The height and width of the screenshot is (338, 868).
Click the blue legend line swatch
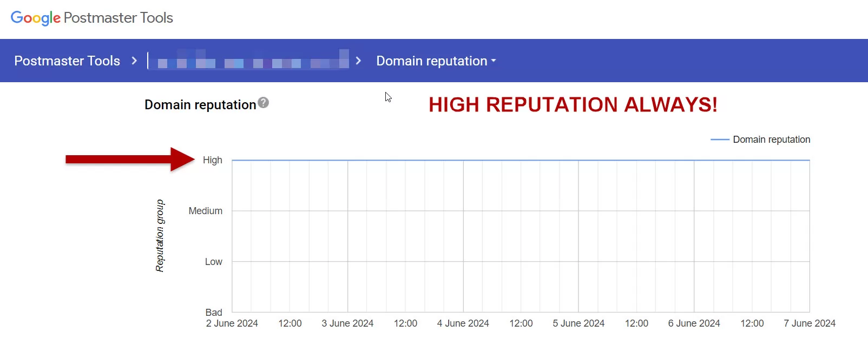(719, 140)
